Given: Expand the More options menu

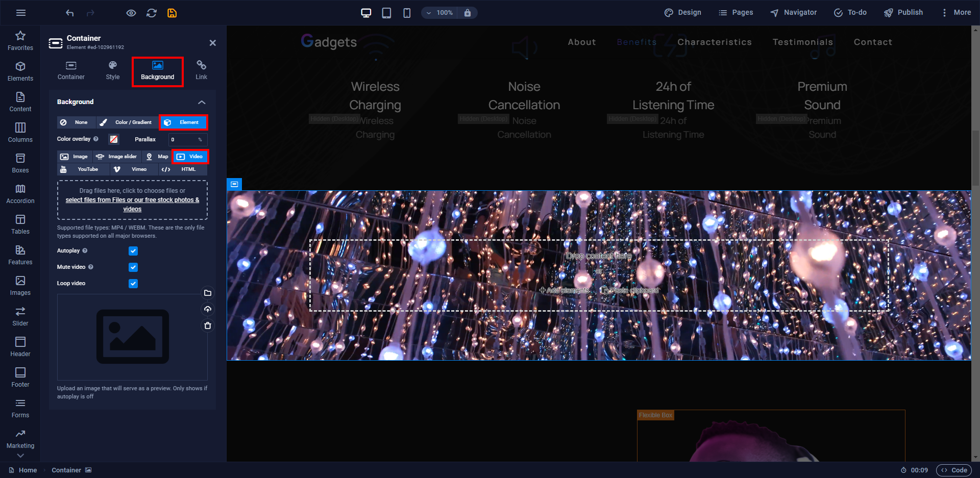Looking at the screenshot, I should click(956, 12).
